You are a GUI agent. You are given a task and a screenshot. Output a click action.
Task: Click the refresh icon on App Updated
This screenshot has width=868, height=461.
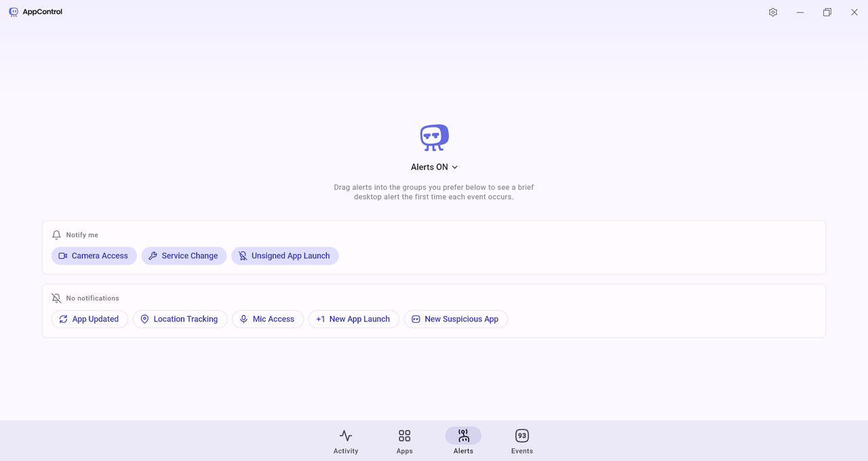[x=64, y=319]
